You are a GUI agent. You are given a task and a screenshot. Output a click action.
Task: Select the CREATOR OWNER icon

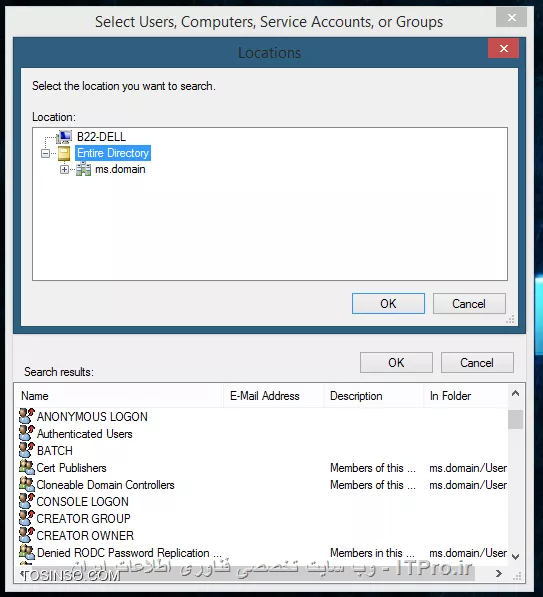(27, 535)
